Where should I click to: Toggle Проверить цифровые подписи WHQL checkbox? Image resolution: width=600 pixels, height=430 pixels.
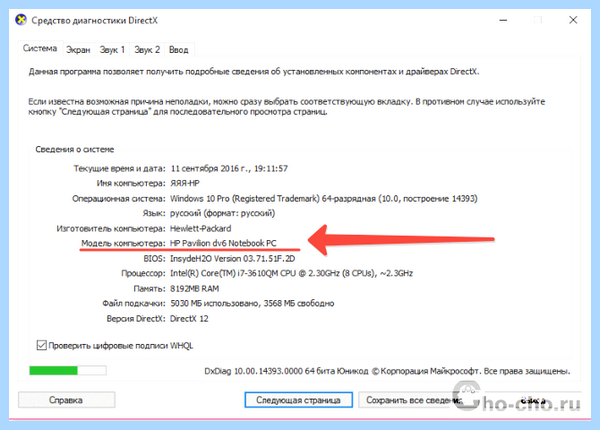(x=42, y=345)
